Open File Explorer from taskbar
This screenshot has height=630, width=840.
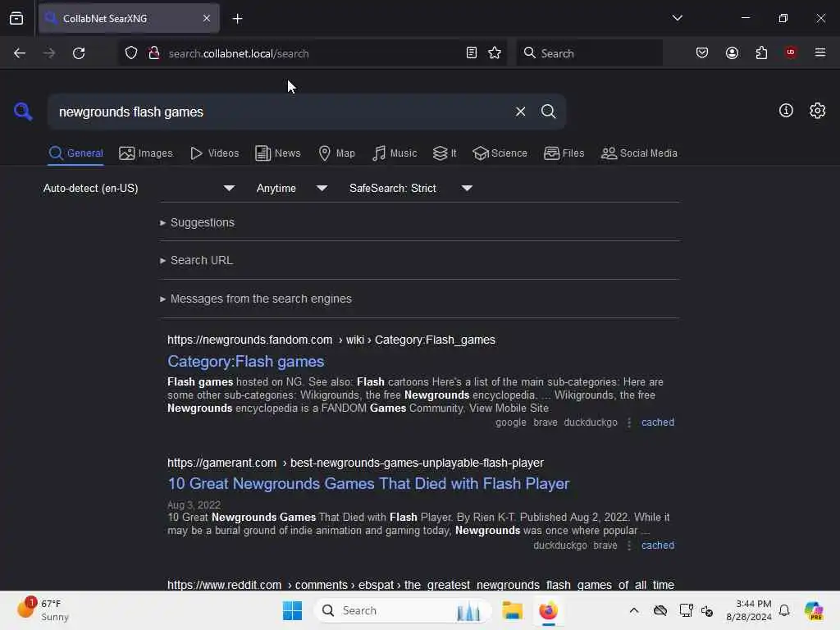point(512,610)
